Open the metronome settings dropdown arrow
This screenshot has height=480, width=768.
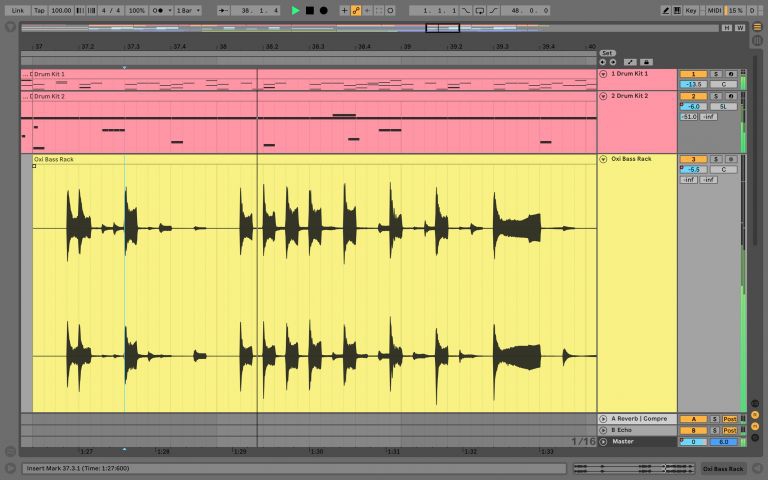point(170,10)
